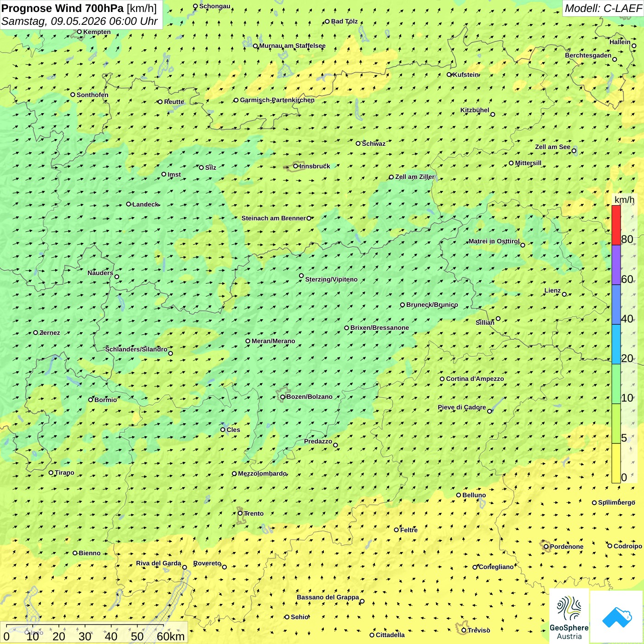Click the Treviso city marker
The image size is (644, 644).
tap(464, 630)
